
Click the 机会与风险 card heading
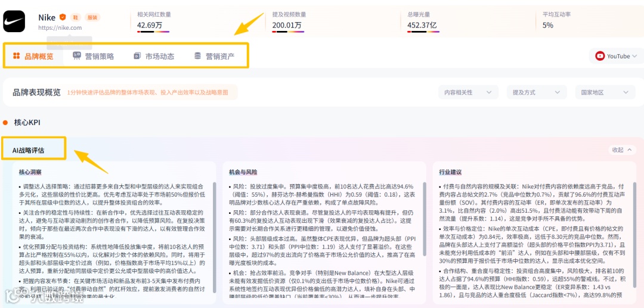tap(243, 172)
